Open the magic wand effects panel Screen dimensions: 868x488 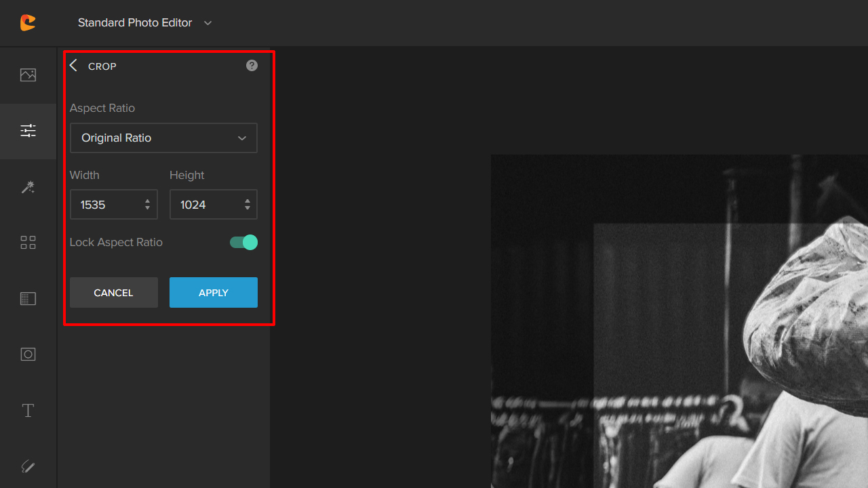(28, 187)
